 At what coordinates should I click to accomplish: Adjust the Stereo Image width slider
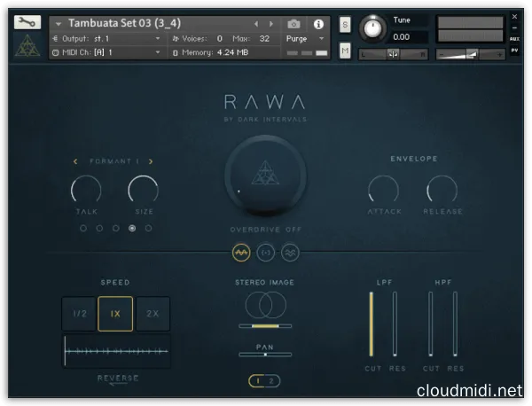(265, 326)
